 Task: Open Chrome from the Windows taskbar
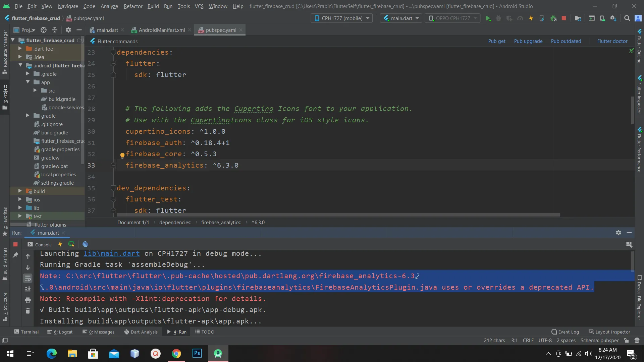[x=176, y=354]
